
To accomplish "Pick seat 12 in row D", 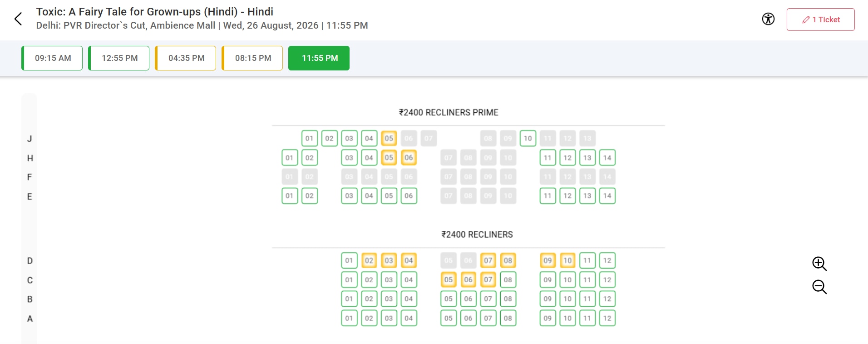I will 607,260.
